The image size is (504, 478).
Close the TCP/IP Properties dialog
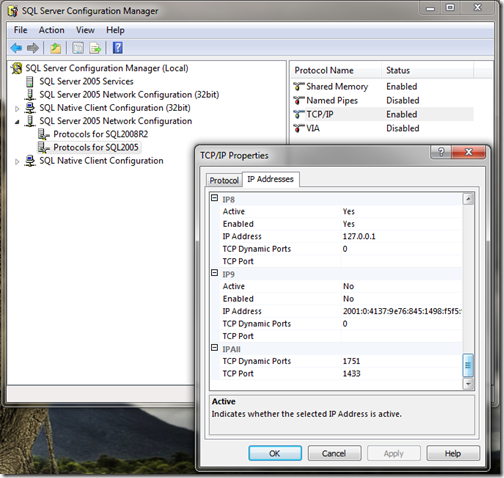[468, 152]
